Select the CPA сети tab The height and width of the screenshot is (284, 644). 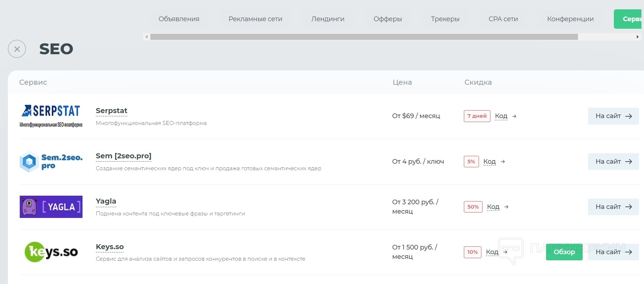503,19
